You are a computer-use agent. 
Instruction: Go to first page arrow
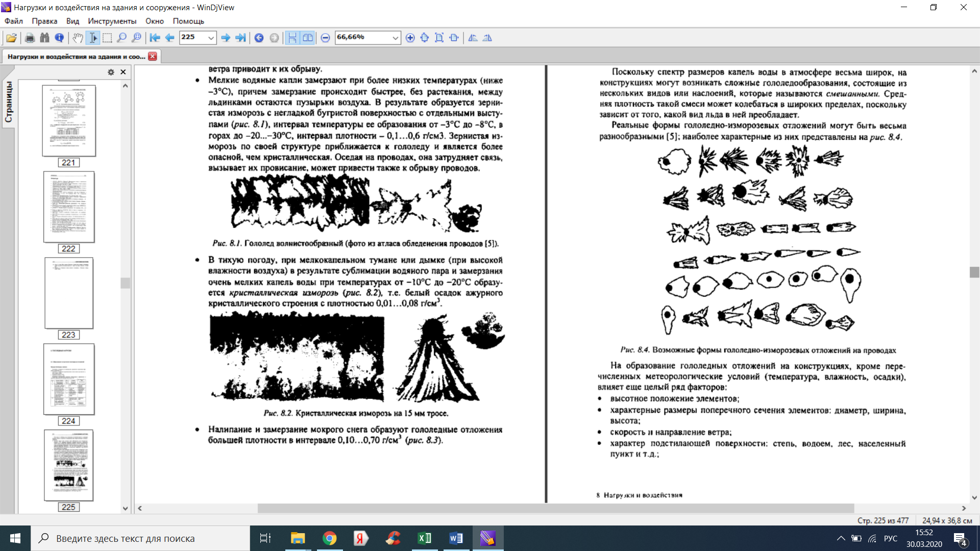(x=155, y=38)
